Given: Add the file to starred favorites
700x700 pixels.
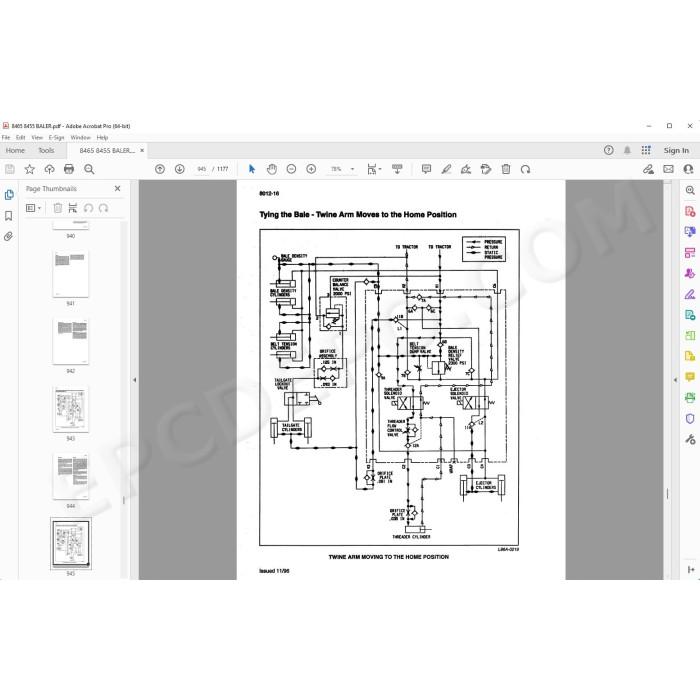Looking at the screenshot, I should (29, 169).
